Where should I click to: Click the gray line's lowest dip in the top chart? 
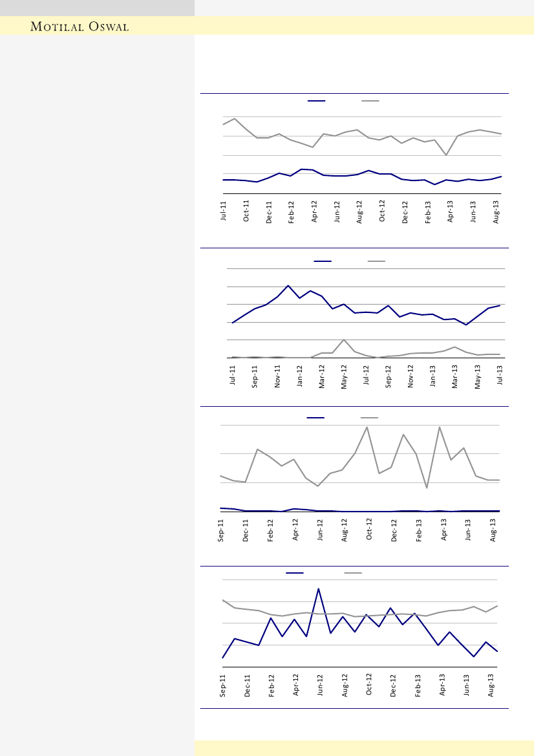(446, 155)
